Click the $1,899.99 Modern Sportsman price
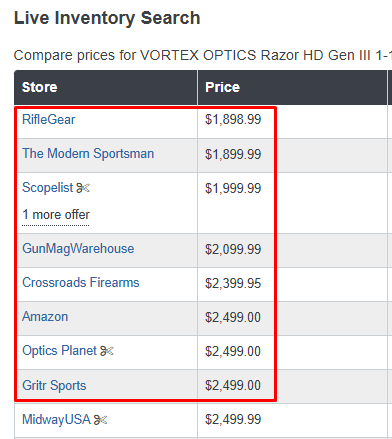The width and height of the screenshot is (392, 439). click(233, 154)
